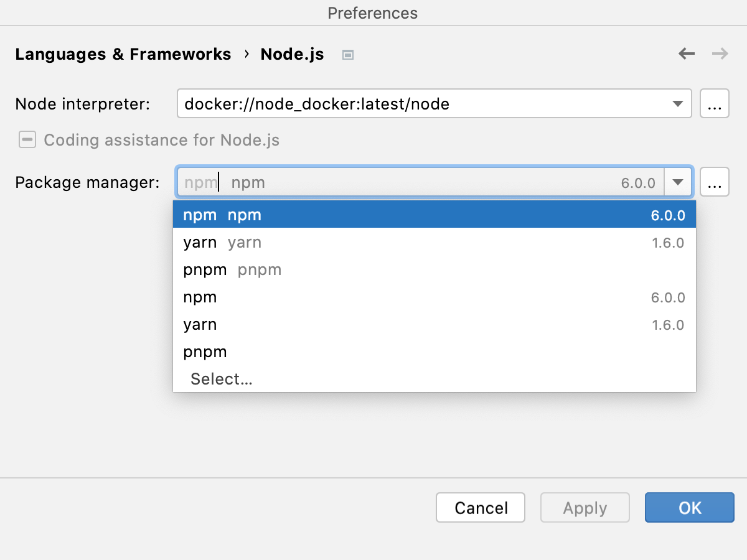This screenshot has width=747, height=560.
Task: Click the Package manager dropdown arrow
Action: 679,182
